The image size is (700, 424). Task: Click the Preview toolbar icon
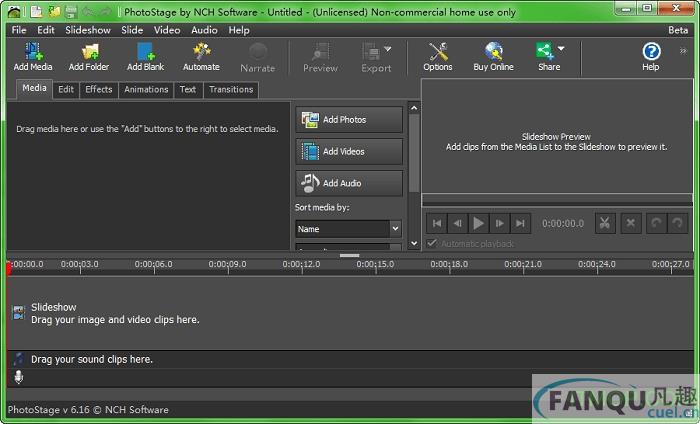[320, 52]
